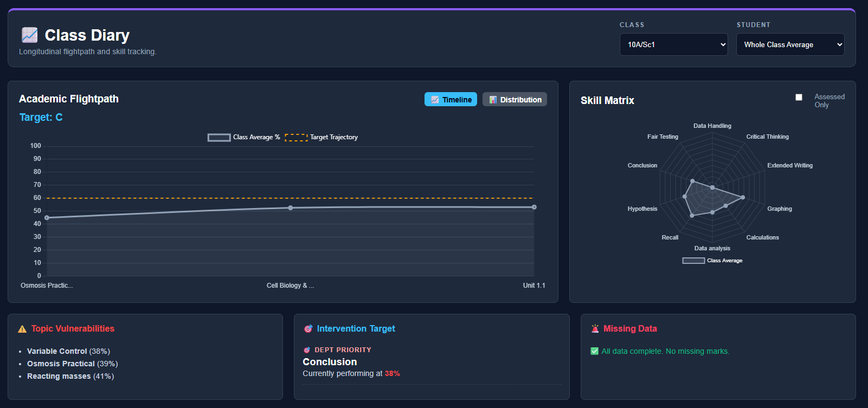Screen dimensions: 868x408
Task: Open the Student dropdown showing Whole Class Average
Action: point(790,44)
